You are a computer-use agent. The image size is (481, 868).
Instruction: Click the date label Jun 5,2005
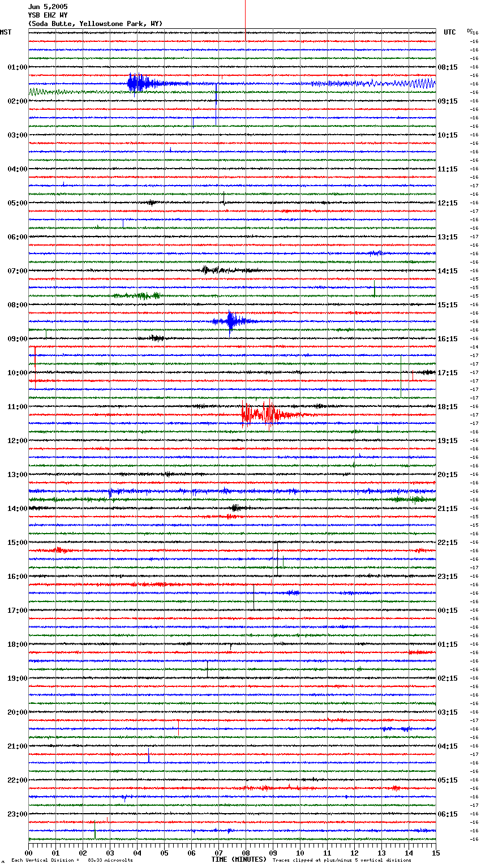48,7
